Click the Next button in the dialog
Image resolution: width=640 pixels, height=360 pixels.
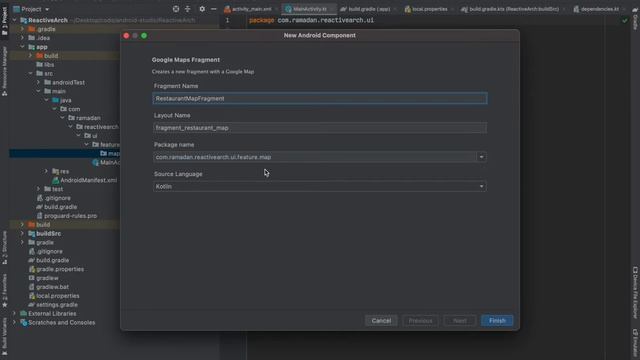pyautogui.click(x=460, y=320)
